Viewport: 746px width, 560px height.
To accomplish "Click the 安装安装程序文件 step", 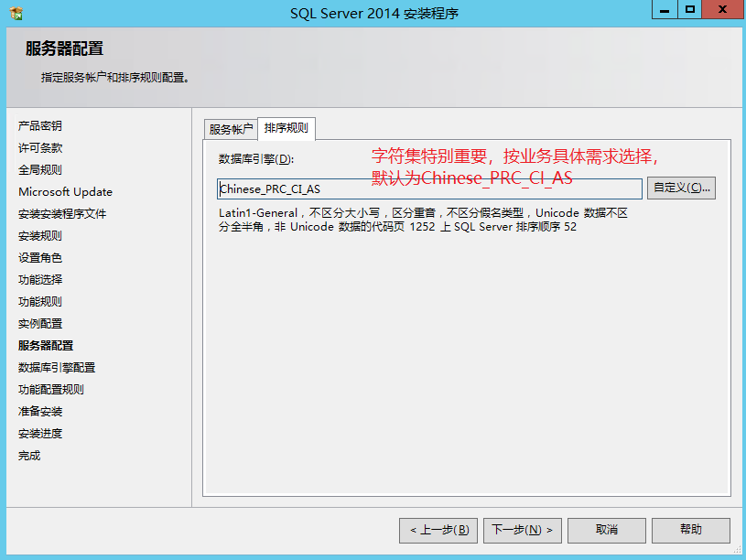I will pos(62,214).
